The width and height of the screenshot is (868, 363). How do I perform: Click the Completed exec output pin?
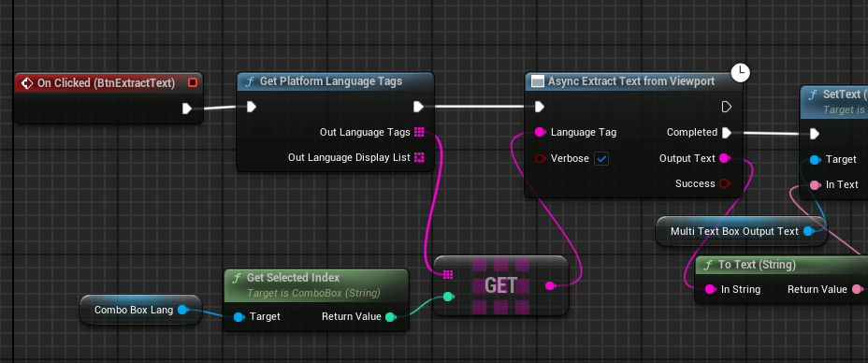[727, 132]
